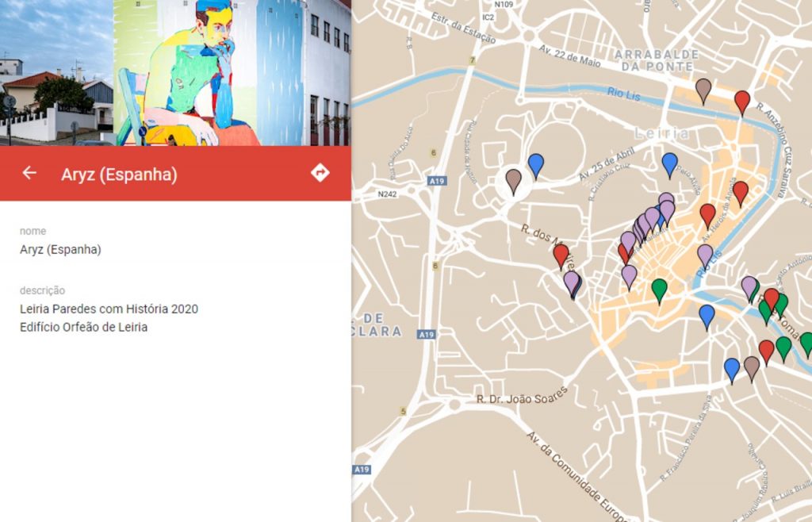Click the lone blue pin south of Rio Lis label
This screenshot has width=812, height=522.
coord(707,316)
